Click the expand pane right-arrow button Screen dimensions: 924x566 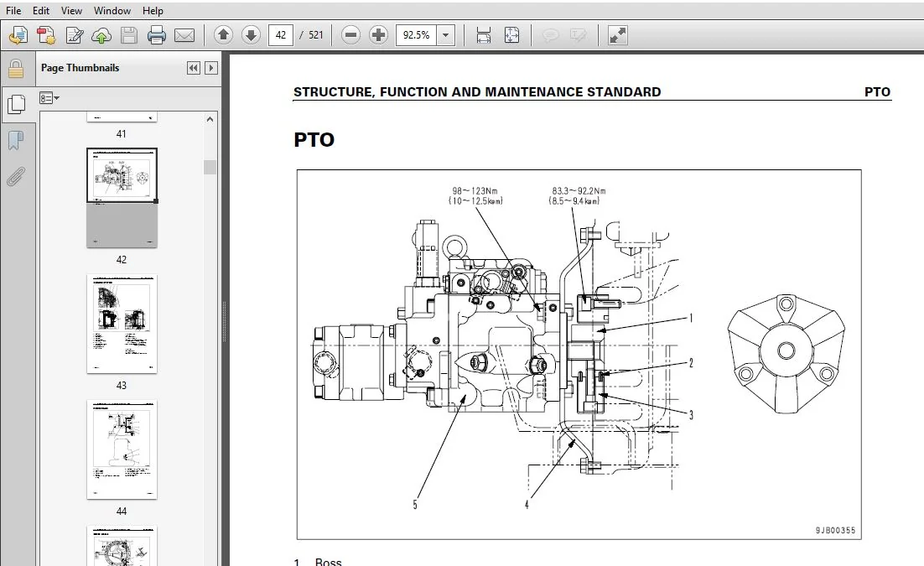[211, 68]
